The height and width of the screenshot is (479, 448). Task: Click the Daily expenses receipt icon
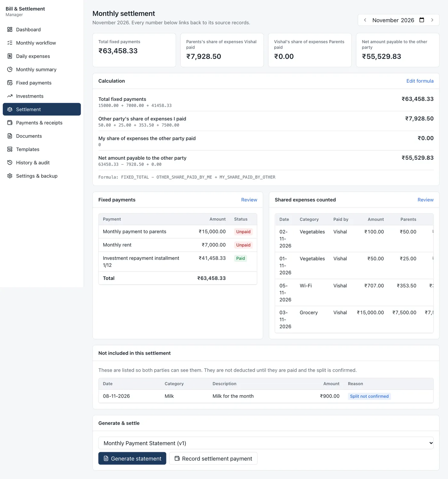10,56
